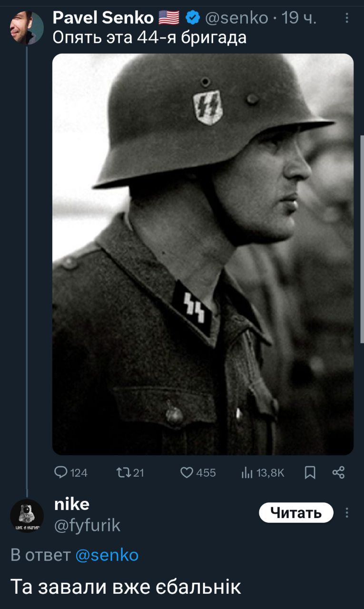The image size is (364, 609).
Task: Click the reply icon with 124 comments
Action: click(61, 472)
